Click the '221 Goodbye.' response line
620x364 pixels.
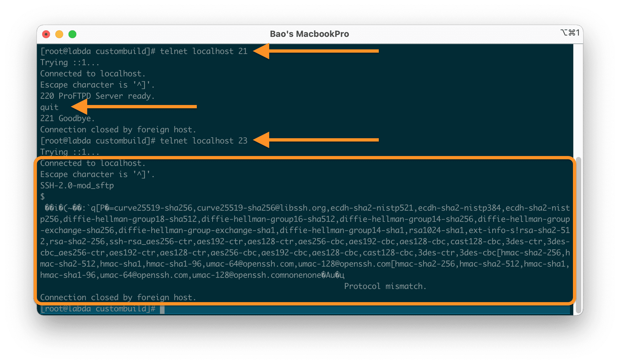click(x=67, y=118)
